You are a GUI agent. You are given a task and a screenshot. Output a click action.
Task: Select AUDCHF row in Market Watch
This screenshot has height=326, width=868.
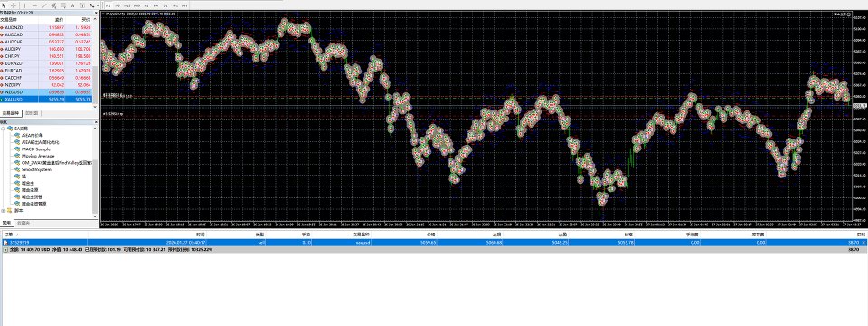[46, 41]
